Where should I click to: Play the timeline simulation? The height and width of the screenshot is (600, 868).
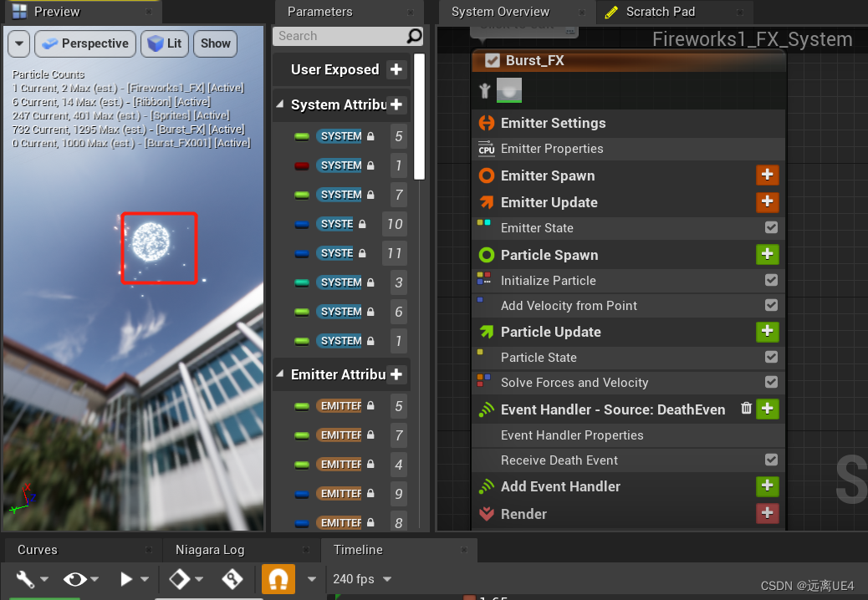tap(126, 579)
